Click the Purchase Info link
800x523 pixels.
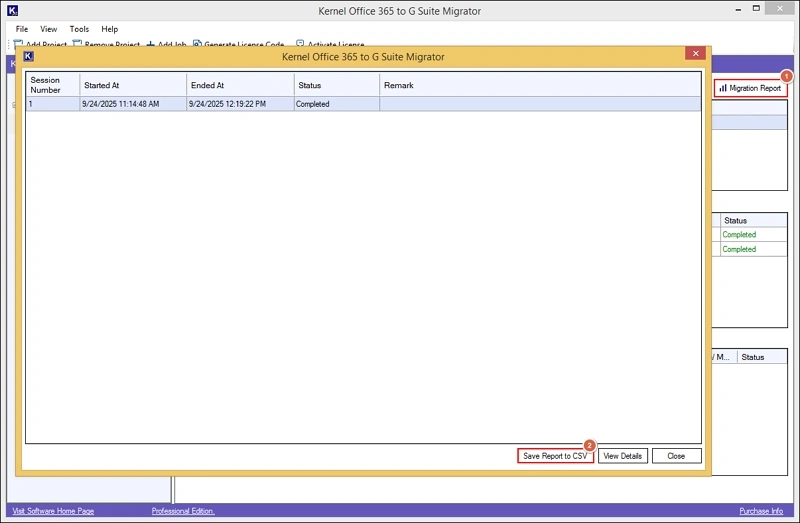[761, 511]
